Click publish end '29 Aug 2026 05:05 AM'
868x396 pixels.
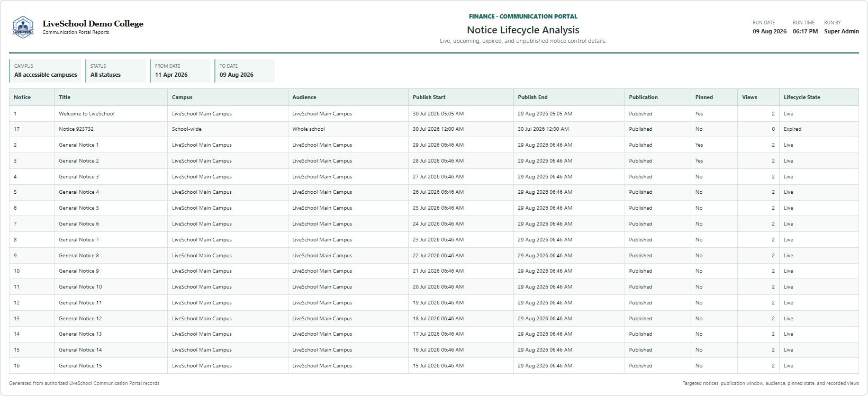(x=545, y=114)
